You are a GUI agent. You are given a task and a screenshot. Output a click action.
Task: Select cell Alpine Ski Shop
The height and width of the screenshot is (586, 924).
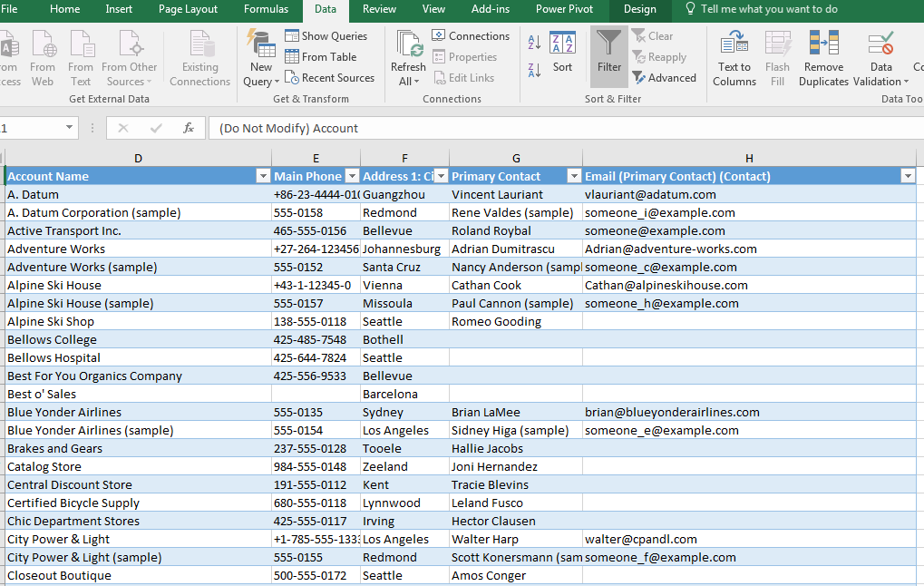pos(138,321)
